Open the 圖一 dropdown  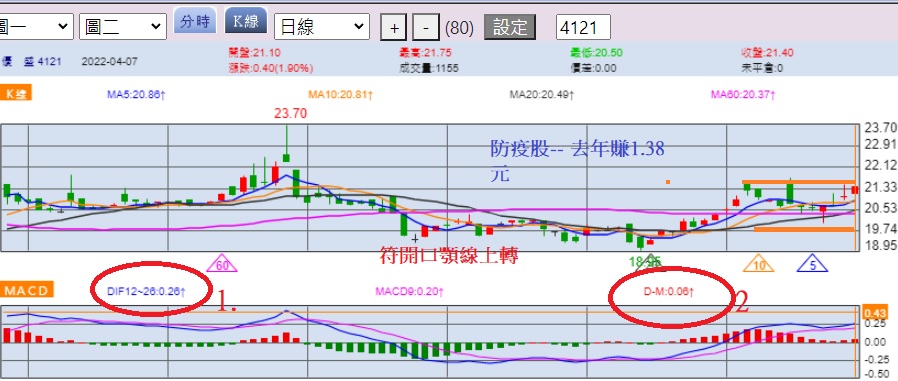click(36, 26)
